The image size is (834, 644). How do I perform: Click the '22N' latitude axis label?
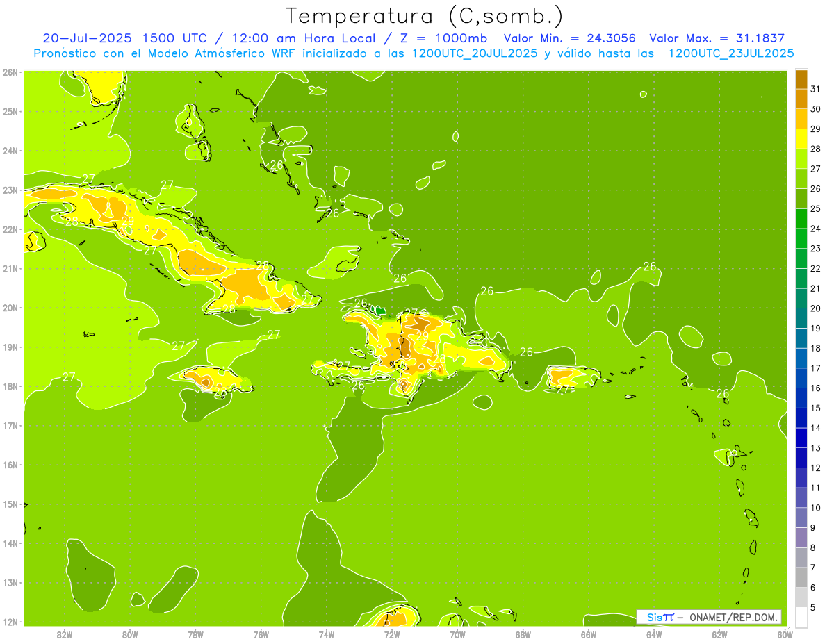tap(10, 229)
